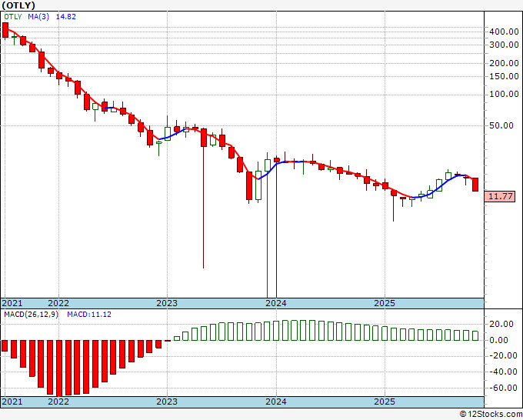Click the 400.00 price axis label

[504, 32]
